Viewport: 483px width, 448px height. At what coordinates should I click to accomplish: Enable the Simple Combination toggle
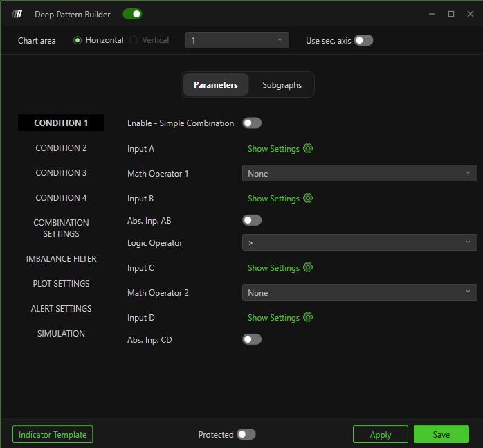point(252,123)
